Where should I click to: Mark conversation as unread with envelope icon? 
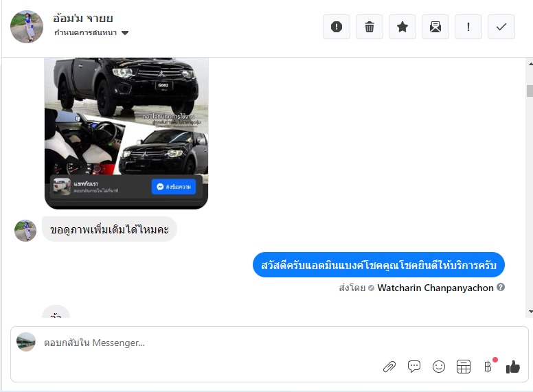(435, 27)
